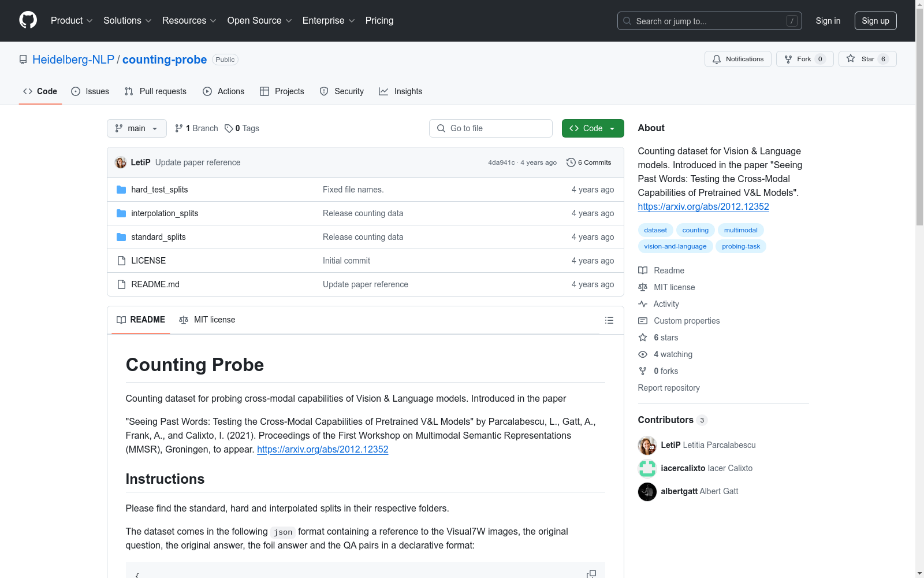Click the LICENSE file icon

click(121, 261)
